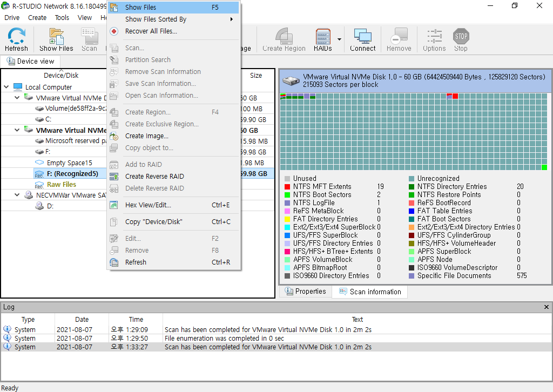The height and width of the screenshot is (392, 553).
Task: Choose Create Image from the menu
Action: [x=174, y=136]
